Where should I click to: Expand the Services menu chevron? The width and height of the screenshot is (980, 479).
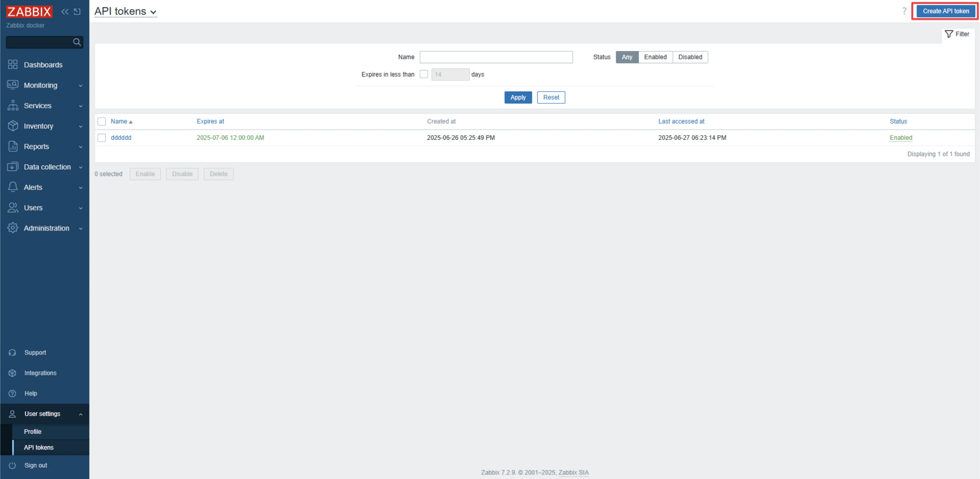click(81, 106)
